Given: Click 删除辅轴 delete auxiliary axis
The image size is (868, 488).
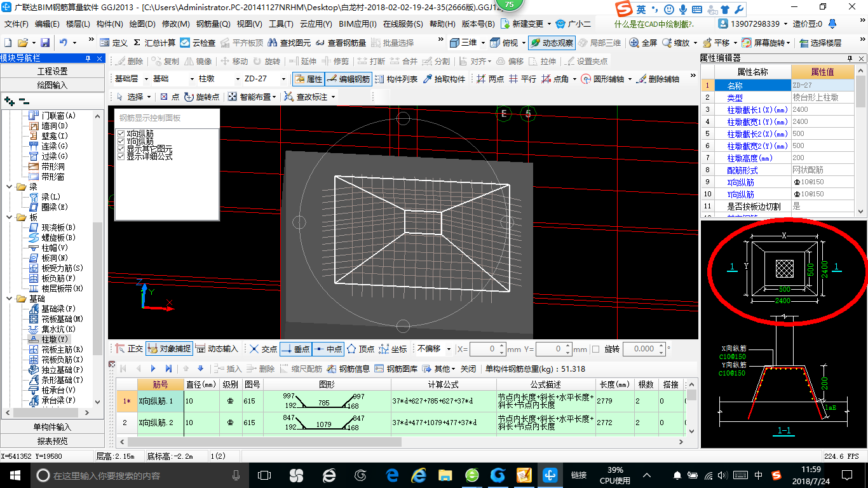Looking at the screenshot, I should click(658, 79).
